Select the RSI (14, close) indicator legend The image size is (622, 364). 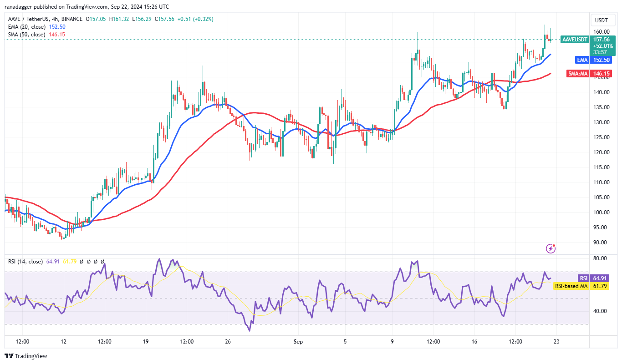click(x=25, y=262)
